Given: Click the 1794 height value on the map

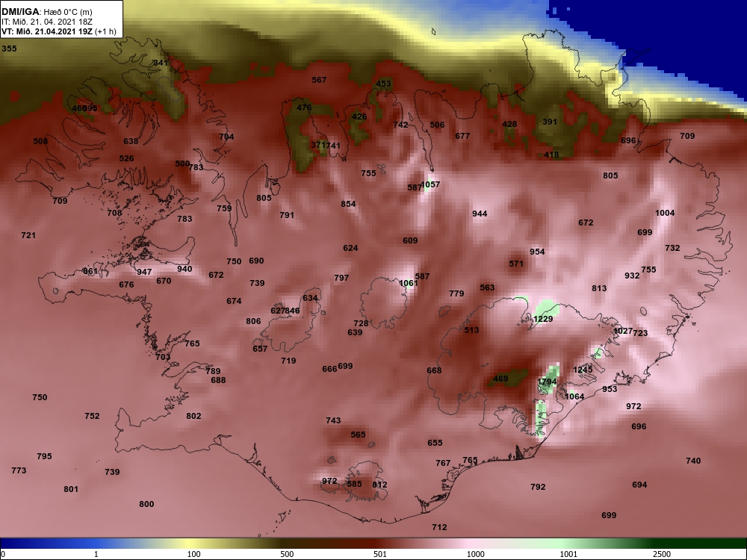Looking at the screenshot, I should click(547, 382).
